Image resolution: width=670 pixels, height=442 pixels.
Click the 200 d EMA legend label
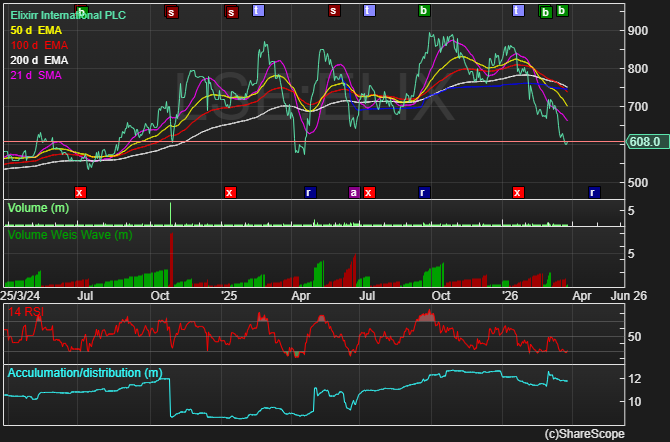coord(38,61)
